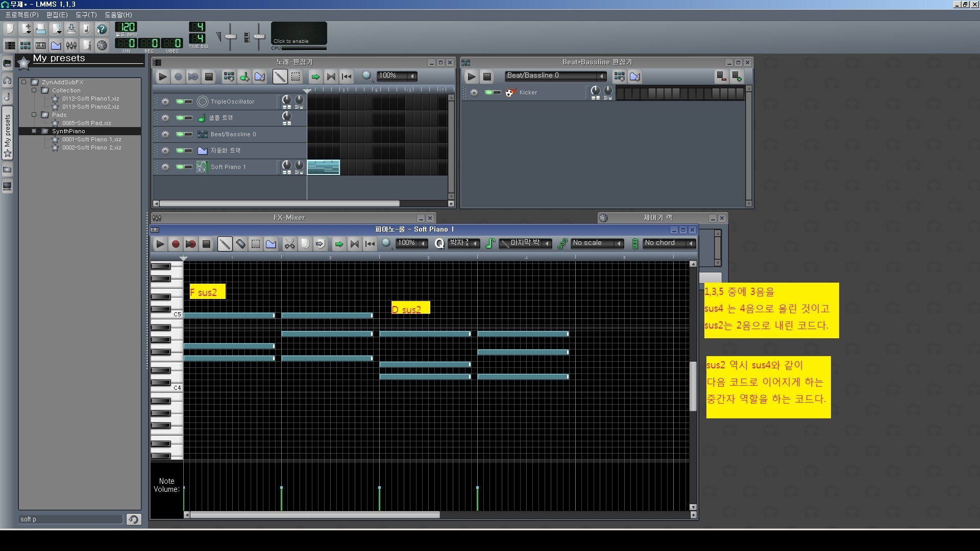Show the FX Mixer icon in main toolbar

coord(71,45)
